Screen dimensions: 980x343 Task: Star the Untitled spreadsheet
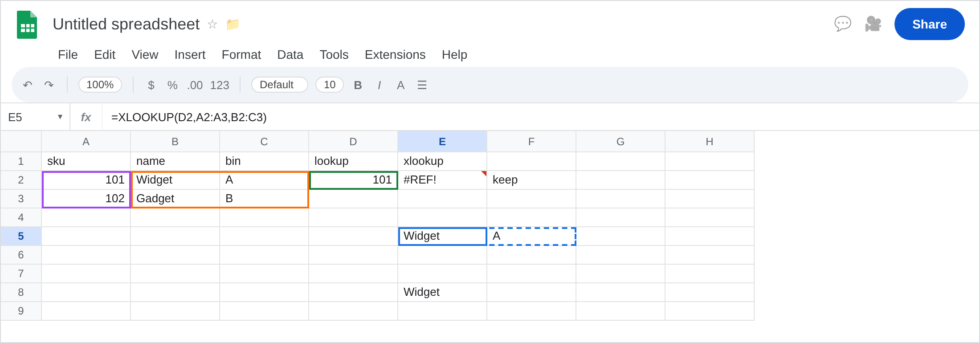click(x=212, y=24)
